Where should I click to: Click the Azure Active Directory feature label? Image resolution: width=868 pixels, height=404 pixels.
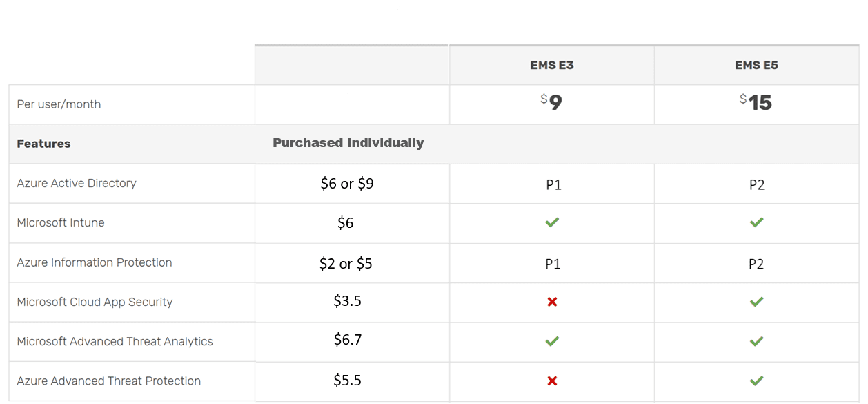(77, 183)
